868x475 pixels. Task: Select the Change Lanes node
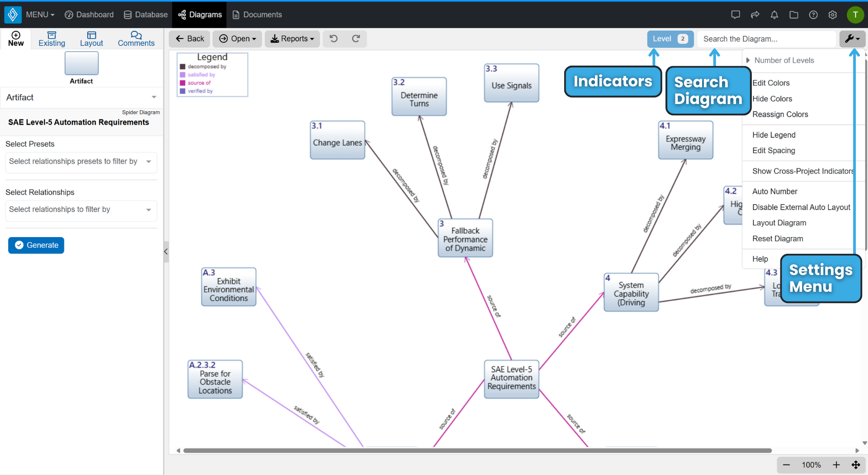(337, 140)
